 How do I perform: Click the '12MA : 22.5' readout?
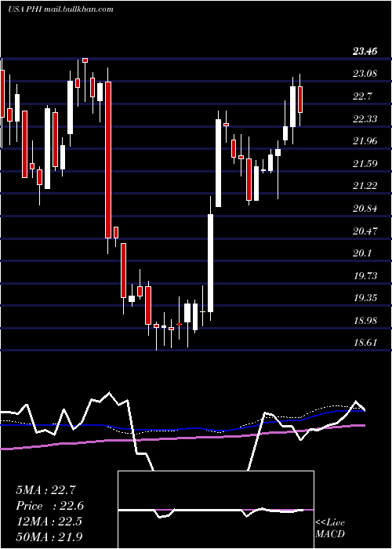(x=49, y=522)
